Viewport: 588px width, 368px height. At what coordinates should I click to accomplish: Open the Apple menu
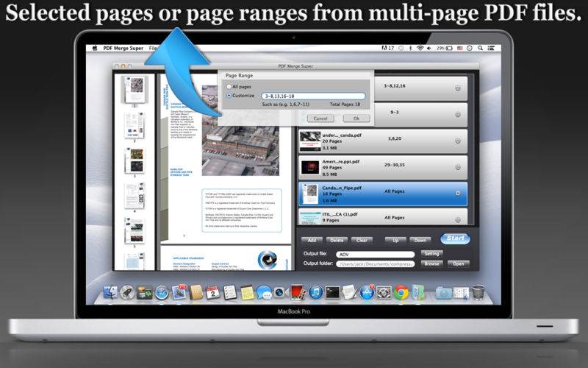95,48
